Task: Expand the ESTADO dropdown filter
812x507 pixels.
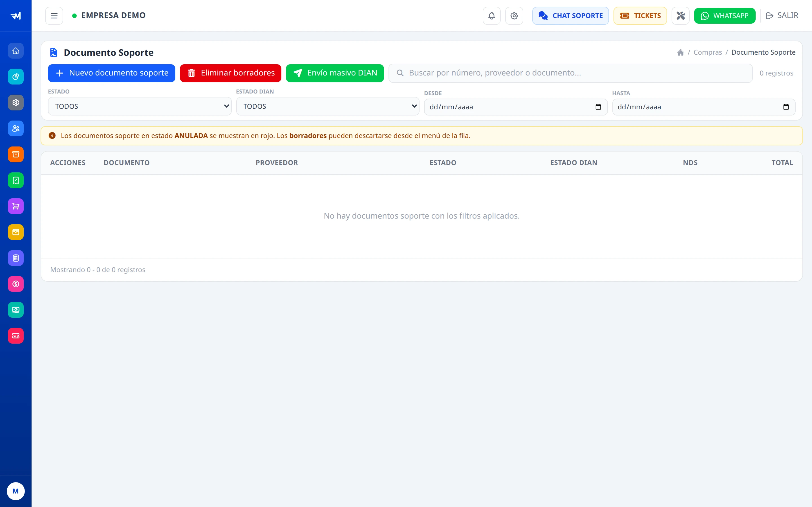Action: tap(140, 106)
